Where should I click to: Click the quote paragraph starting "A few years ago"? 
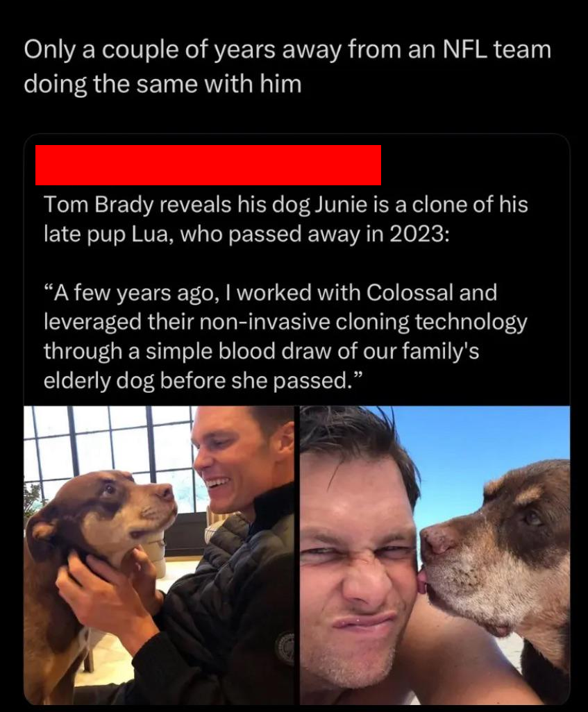click(x=285, y=336)
